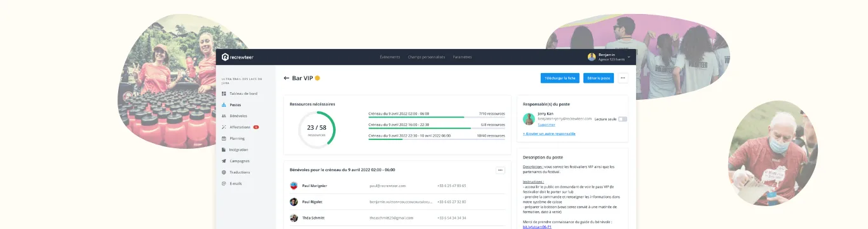This screenshot has width=868, height=229.
Task: Click the Affectations red notification badge
Action: (255, 127)
